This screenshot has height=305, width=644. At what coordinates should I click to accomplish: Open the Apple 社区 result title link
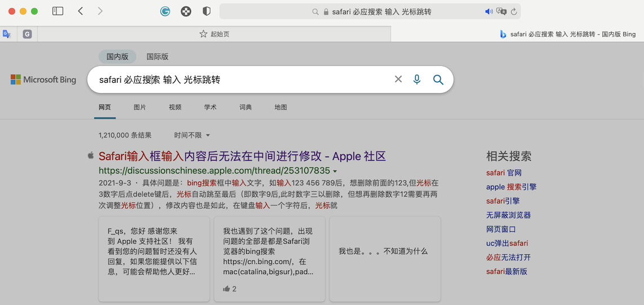242,156
